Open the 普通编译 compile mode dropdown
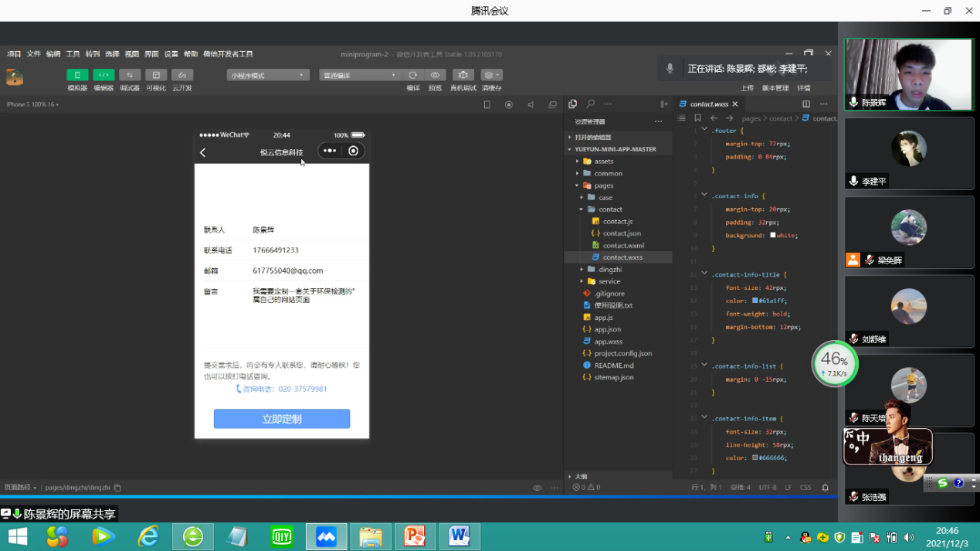Image resolution: width=980 pixels, height=551 pixels. click(x=359, y=75)
